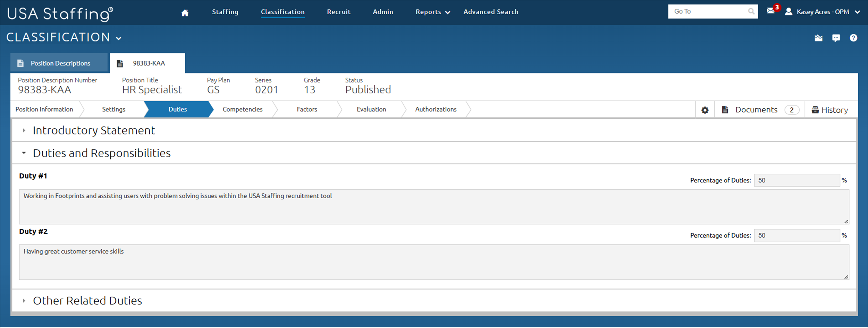
Task: Open the feedback speech bubble icon
Action: [836, 38]
